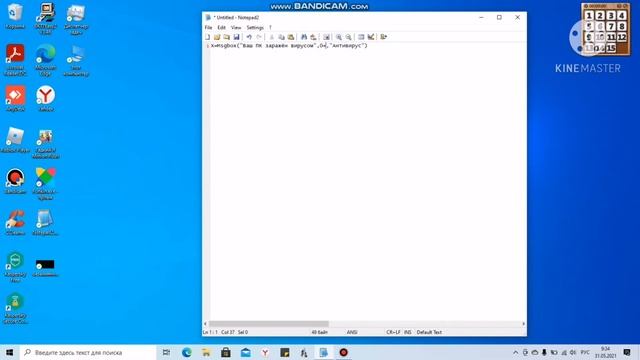Click the scrollbar right arrow in Notepad2

(523, 324)
